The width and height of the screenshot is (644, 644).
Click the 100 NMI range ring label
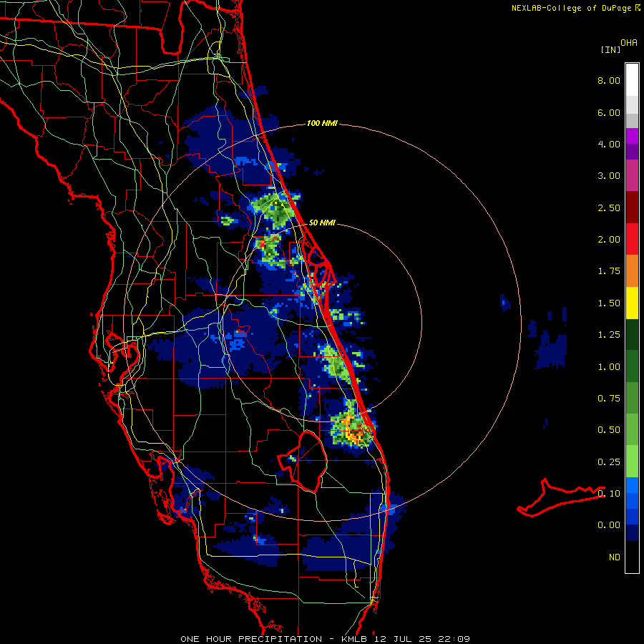click(x=322, y=123)
